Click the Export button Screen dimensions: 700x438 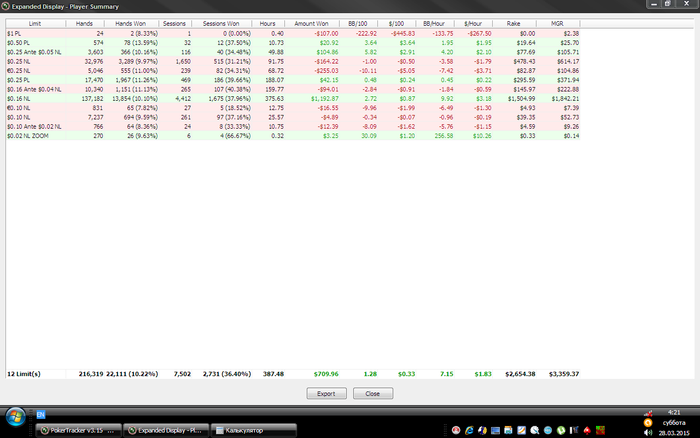326,393
